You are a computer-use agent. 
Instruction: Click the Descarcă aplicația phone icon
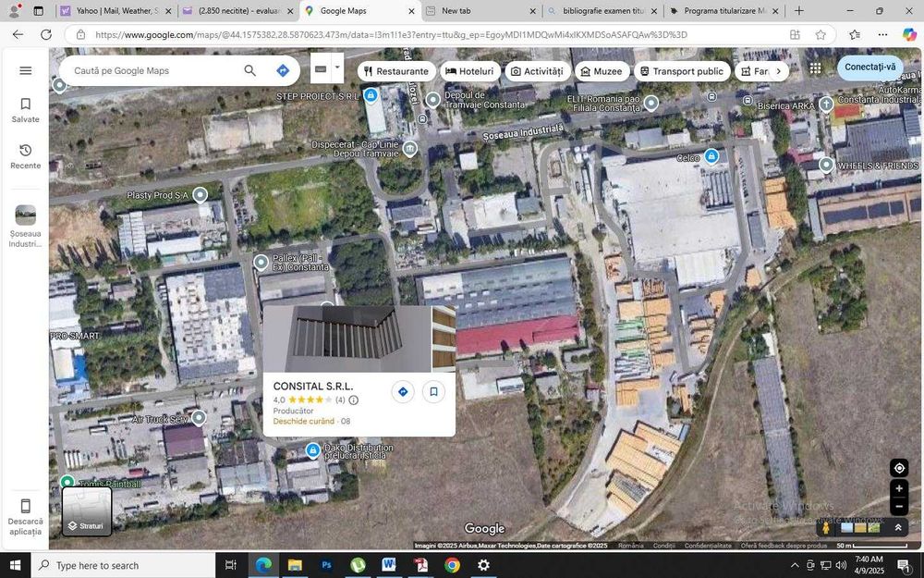coord(25,506)
